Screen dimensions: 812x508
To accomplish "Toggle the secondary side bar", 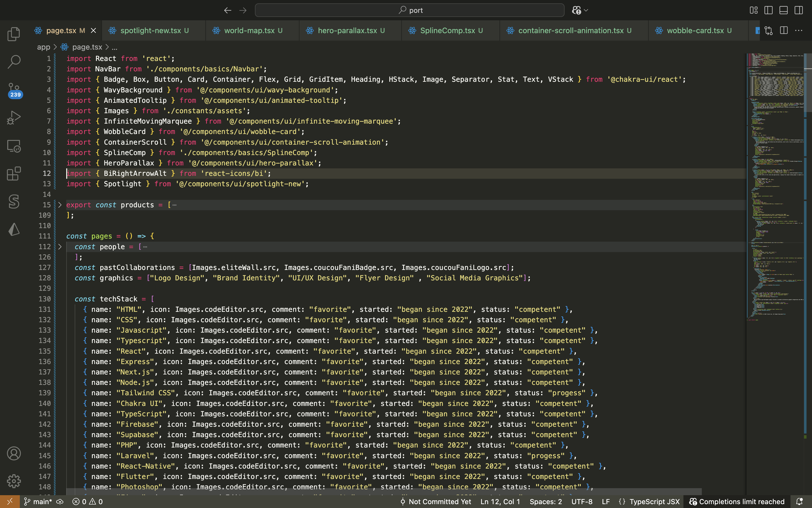I will (799, 10).
